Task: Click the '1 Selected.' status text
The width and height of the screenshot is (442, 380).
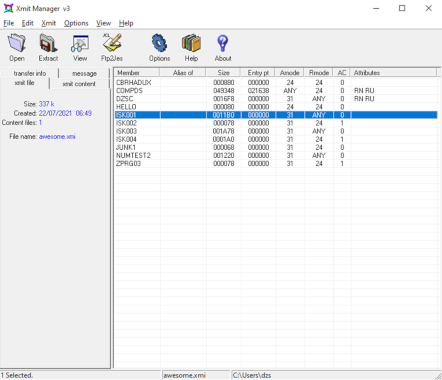Action: (17, 375)
